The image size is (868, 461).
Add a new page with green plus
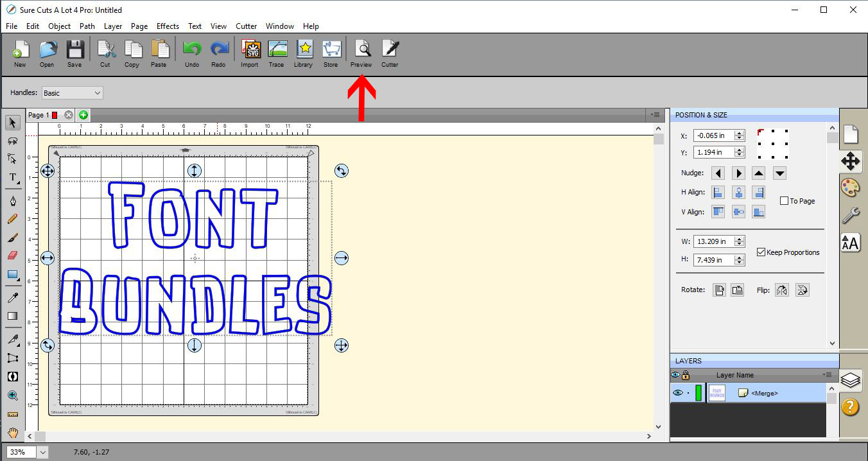click(x=83, y=114)
